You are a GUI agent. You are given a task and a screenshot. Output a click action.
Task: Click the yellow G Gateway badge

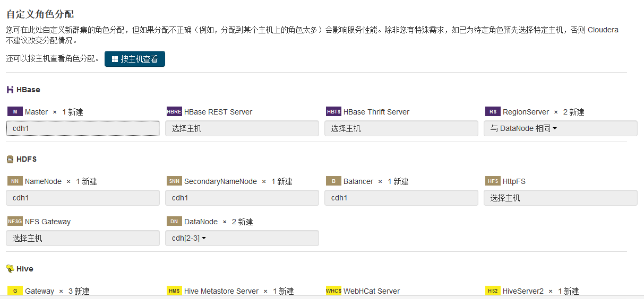(15, 291)
